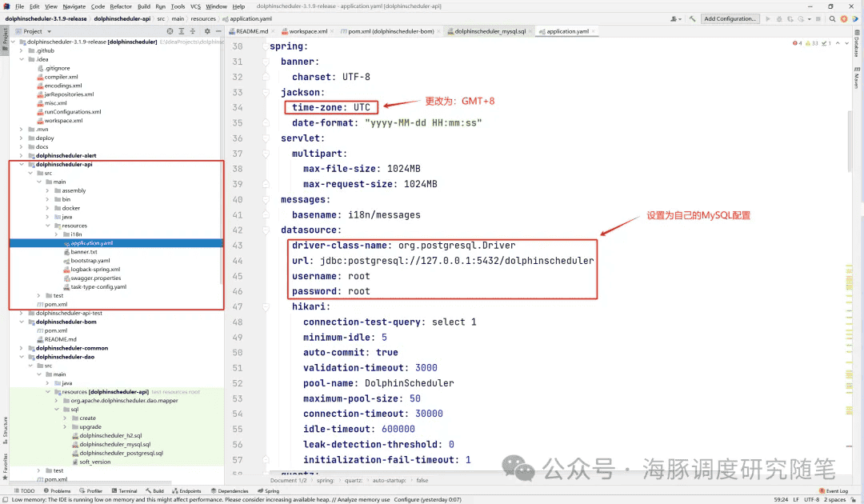Open the Refactor menu
This screenshot has height=504, width=864.
point(121,6)
